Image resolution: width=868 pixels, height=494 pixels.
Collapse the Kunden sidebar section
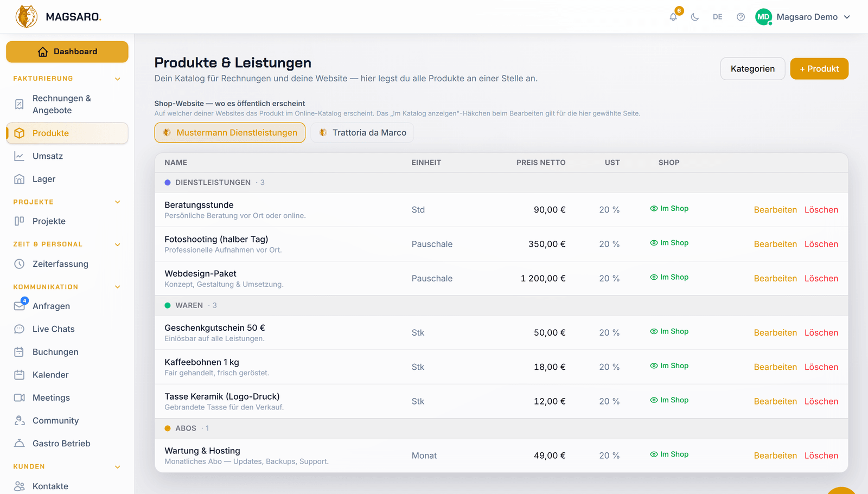(118, 467)
